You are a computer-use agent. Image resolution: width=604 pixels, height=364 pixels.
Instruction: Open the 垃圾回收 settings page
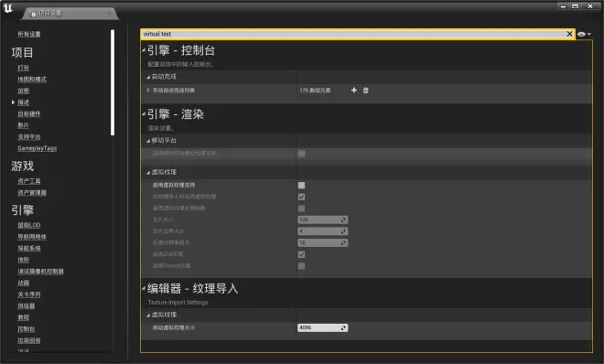click(x=29, y=340)
